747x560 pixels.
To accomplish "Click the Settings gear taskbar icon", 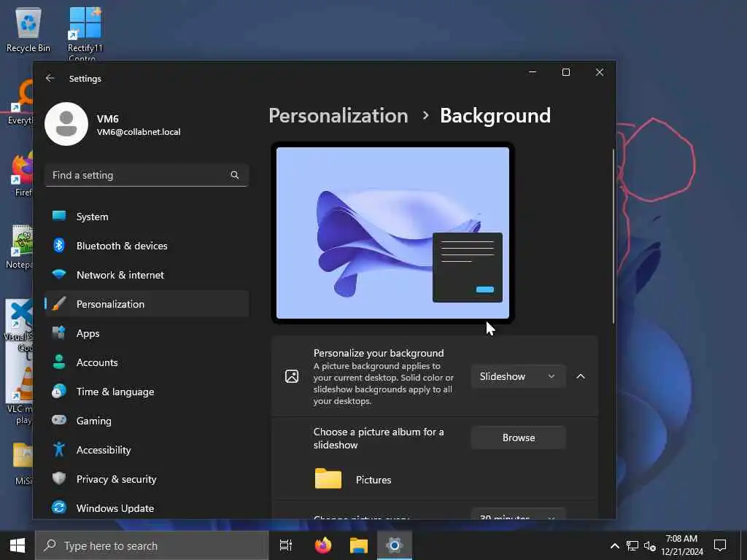I will coord(395,545).
